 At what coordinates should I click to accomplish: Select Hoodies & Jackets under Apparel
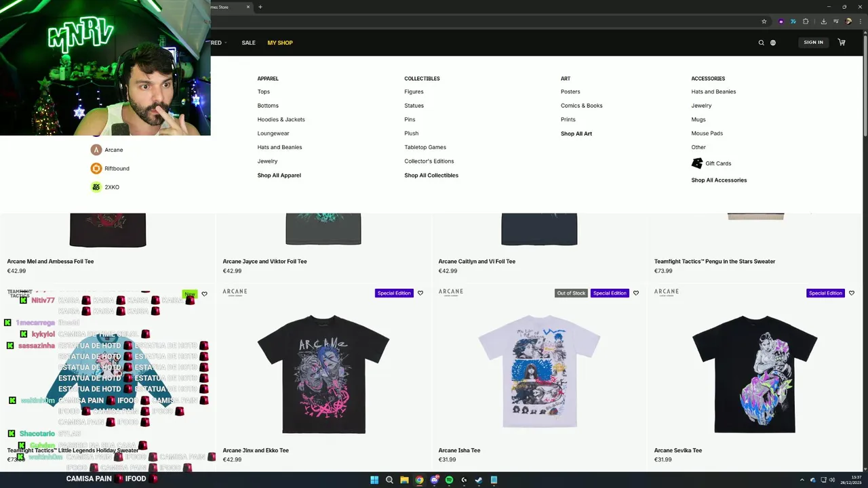point(281,119)
